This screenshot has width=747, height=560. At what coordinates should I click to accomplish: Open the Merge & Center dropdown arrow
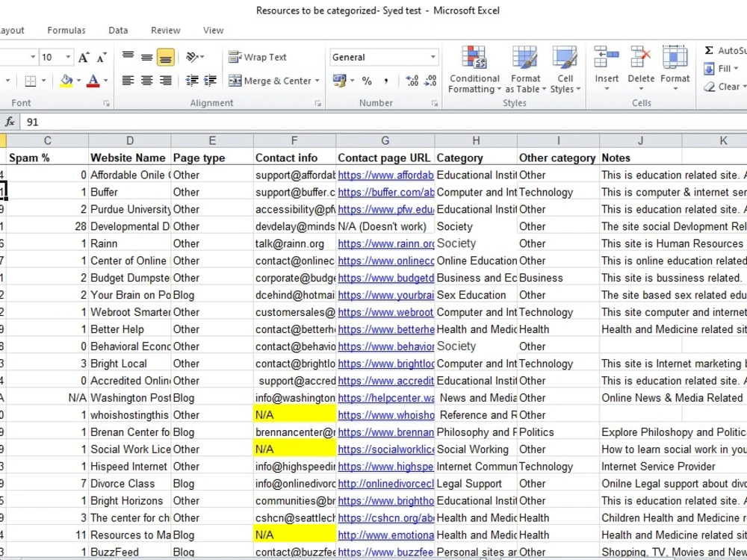[x=317, y=81]
